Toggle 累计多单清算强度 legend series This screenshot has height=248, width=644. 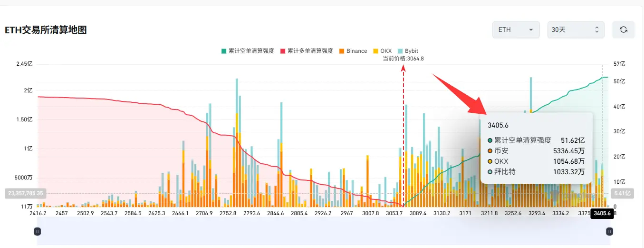[307, 51]
